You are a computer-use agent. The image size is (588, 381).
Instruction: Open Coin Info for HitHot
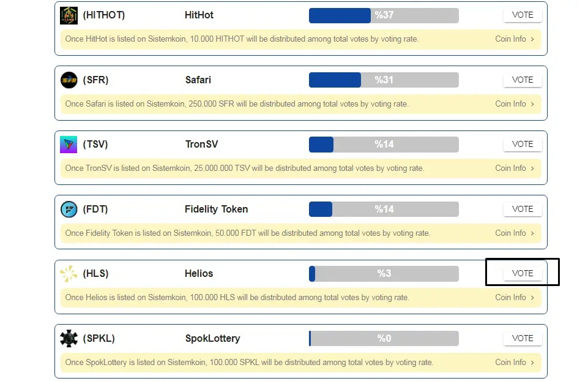click(x=515, y=39)
